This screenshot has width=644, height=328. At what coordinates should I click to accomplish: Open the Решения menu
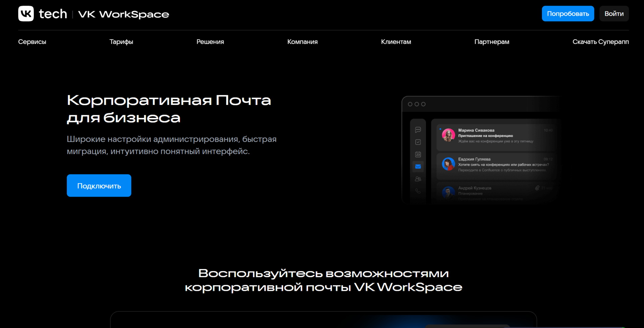pyautogui.click(x=210, y=42)
